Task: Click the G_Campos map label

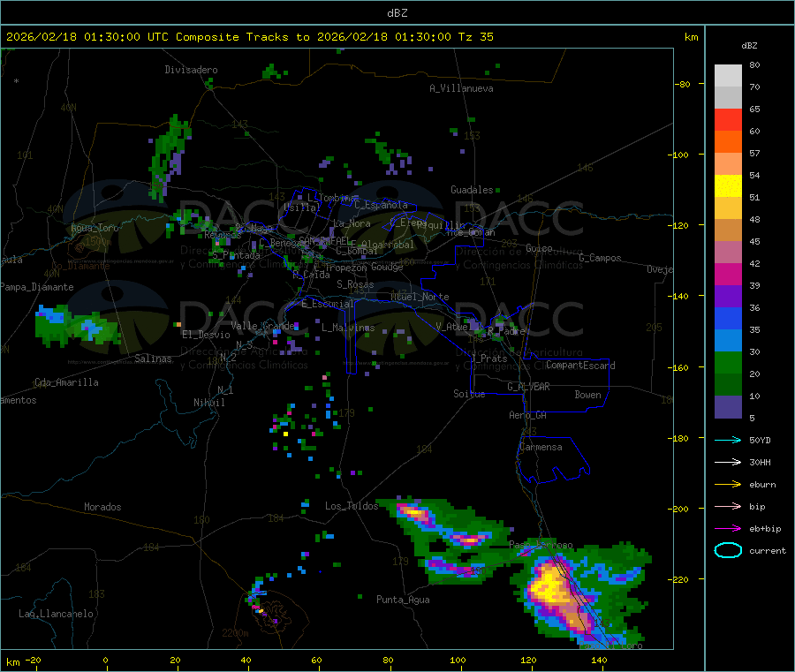Action: (601, 258)
